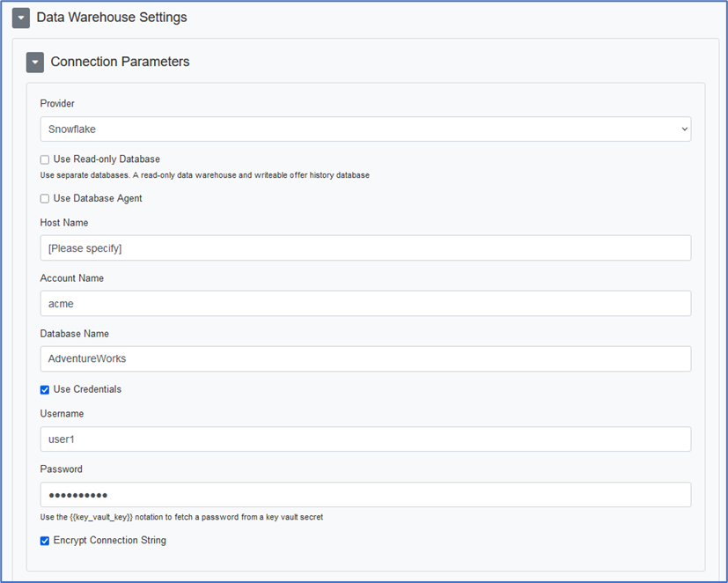Viewport: 728px width, 583px height.
Task: Collapse the Data Warehouse Settings section arrow
Action: [x=21, y=18]
